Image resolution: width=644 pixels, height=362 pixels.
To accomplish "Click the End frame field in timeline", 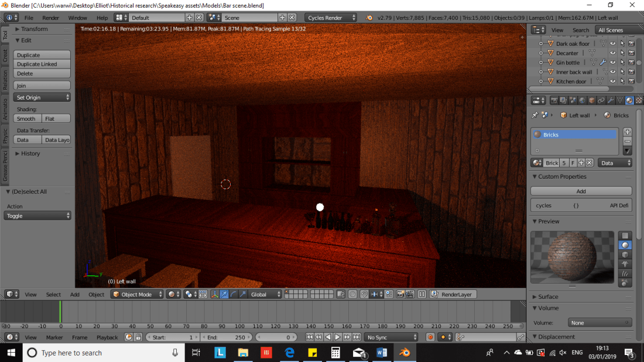I will click(x=225, y=337).
